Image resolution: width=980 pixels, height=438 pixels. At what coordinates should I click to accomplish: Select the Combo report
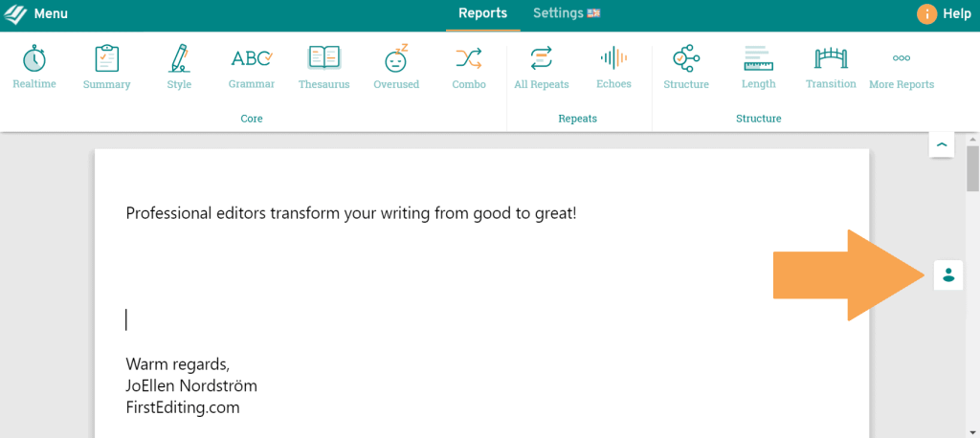point(469,59)
